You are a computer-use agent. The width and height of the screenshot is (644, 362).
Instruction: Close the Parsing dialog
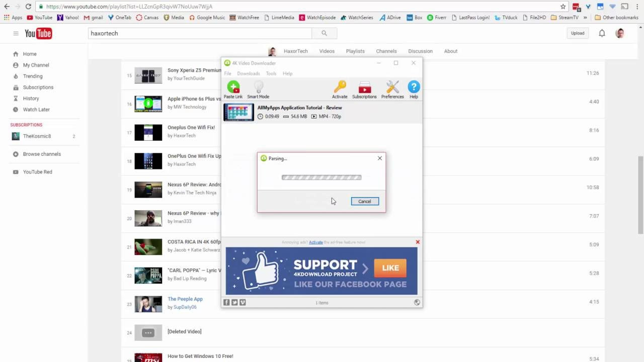pos(380,158)
